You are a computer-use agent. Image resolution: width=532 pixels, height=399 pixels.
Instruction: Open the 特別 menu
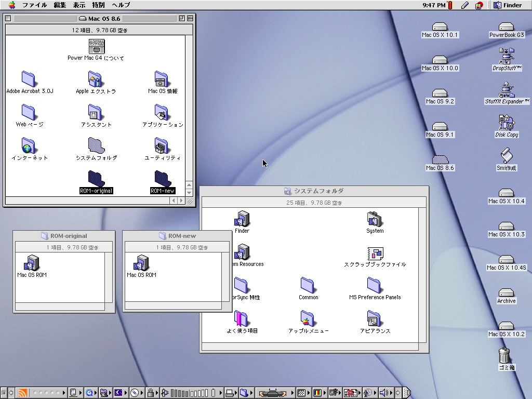tap(98, 5)
